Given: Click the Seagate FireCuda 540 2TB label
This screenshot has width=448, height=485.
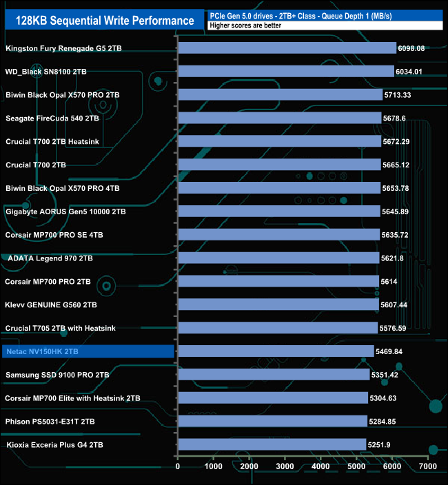Looking at the screenshot, I should tap(52, 118).
